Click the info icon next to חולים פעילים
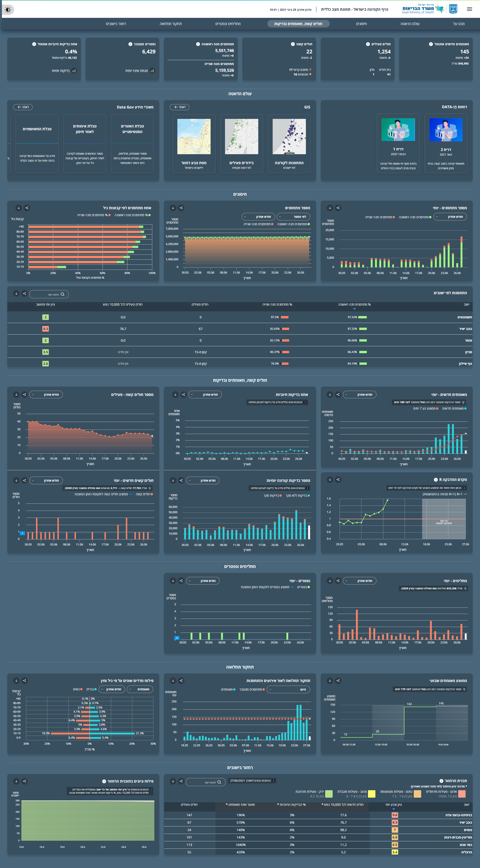Image resolution: width=480 pixels, height=868 pixels. coord(368,44)
